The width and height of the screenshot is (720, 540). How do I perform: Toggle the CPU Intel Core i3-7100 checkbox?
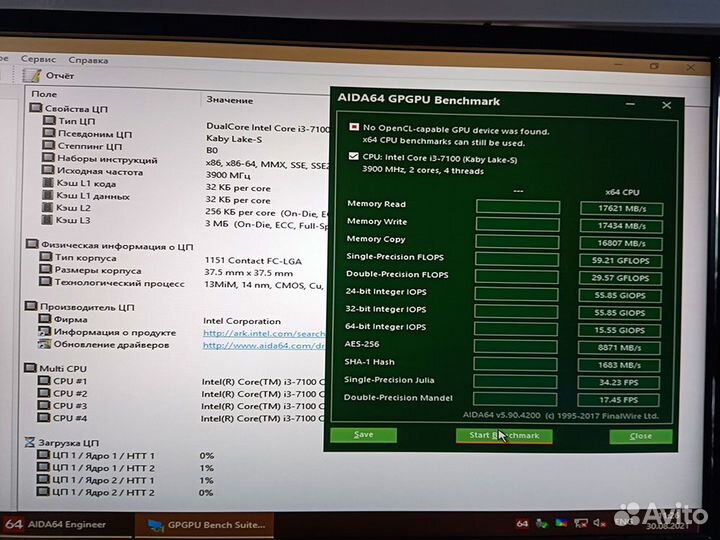coord(353,156)
